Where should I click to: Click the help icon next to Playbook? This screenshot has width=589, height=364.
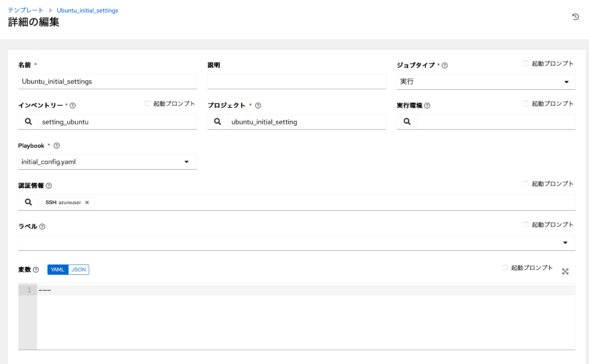[x=57, y=146]
